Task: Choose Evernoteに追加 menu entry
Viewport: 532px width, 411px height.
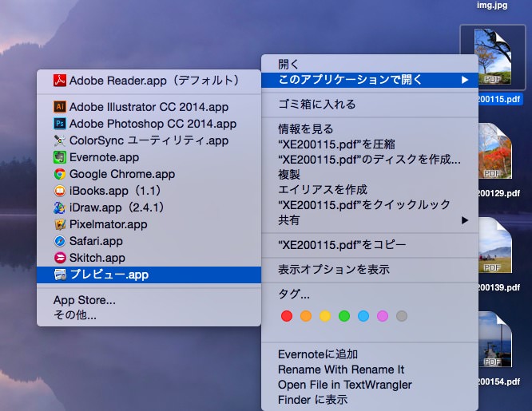Action: 370,354
